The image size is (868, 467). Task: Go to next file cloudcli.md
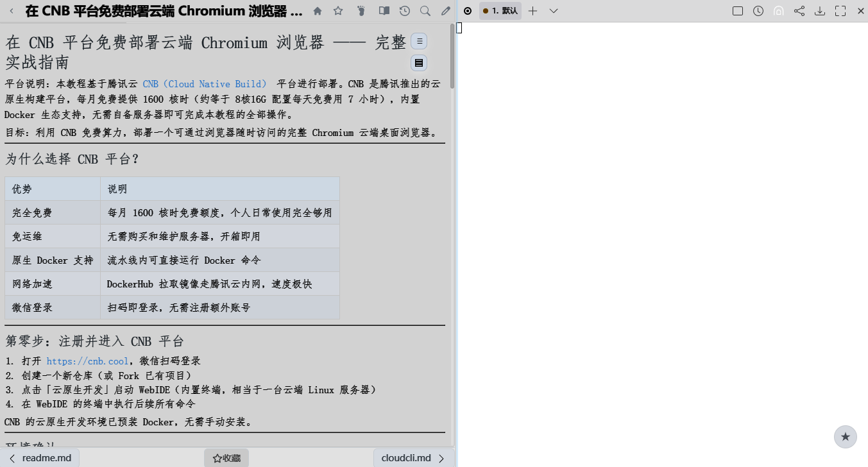414,458
